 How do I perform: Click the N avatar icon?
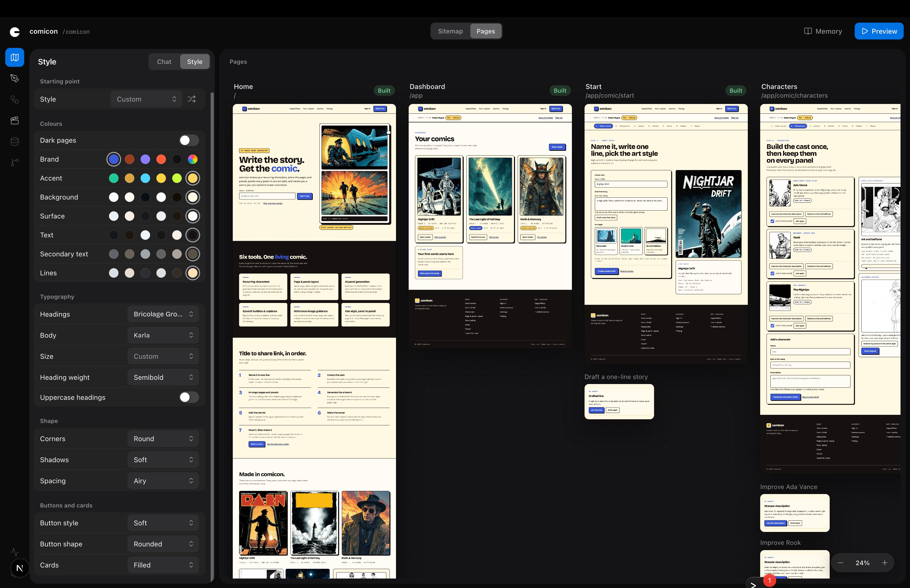point(20,568)
